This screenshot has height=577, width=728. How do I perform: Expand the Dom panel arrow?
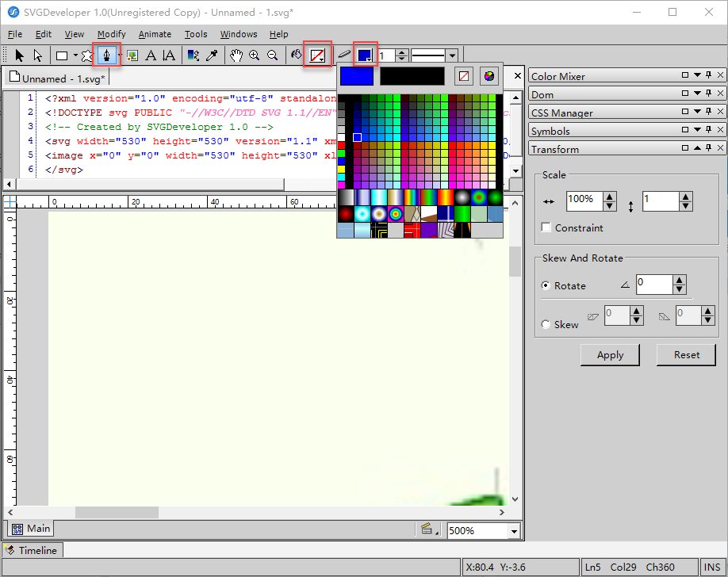[x=697, y=93]
